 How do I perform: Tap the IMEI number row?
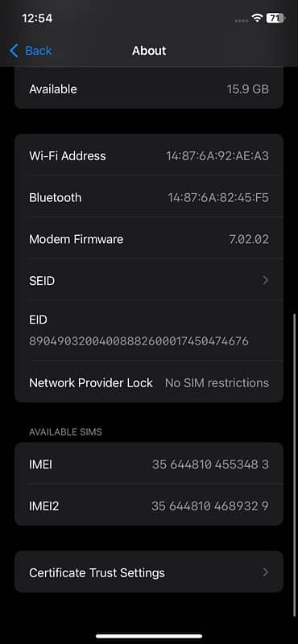(149, 464)
